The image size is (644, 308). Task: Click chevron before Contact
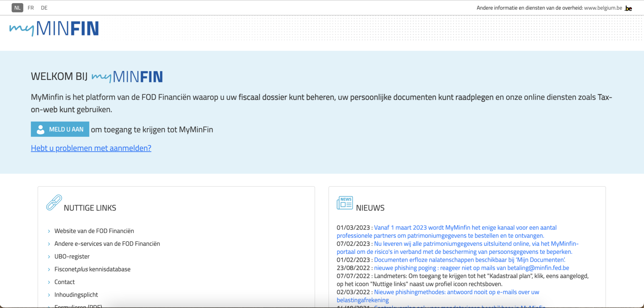click(x=49, y=282)
